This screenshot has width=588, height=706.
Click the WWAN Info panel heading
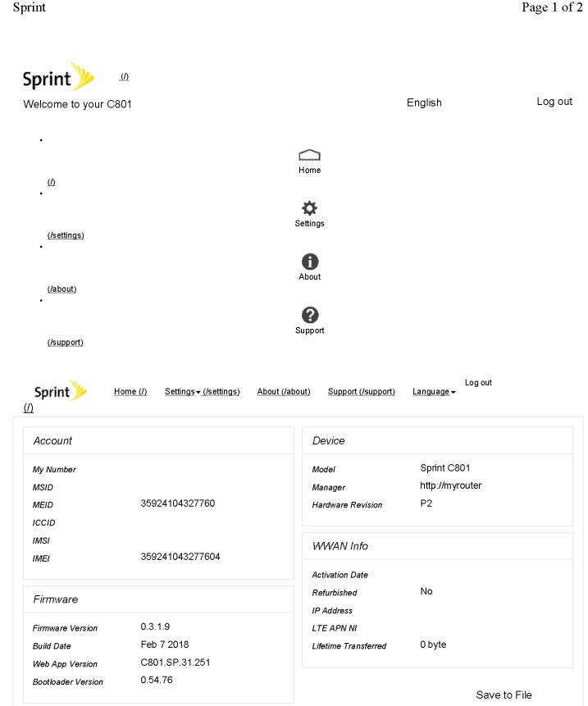340,546
